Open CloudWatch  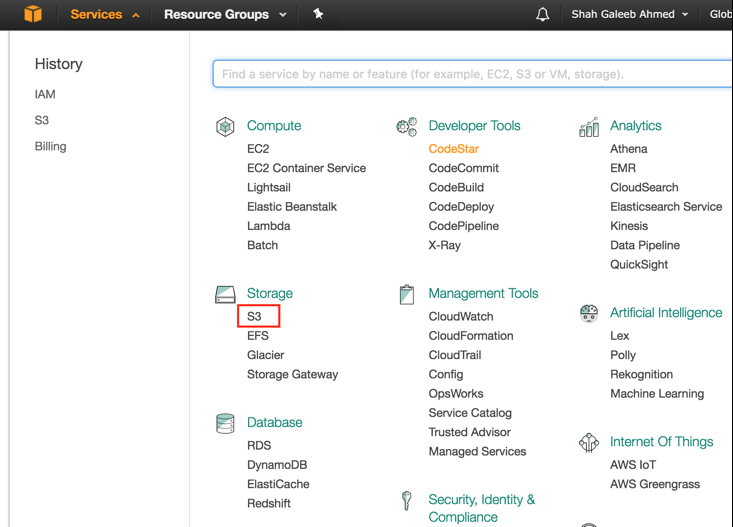[x=461, y=317]
